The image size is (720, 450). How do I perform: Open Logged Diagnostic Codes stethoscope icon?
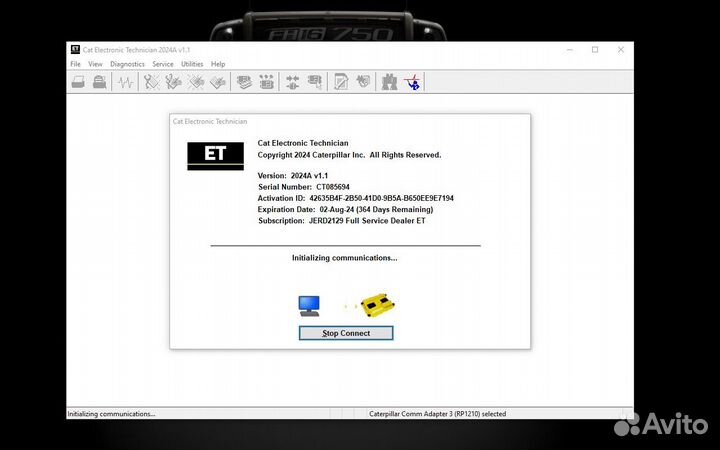(x=173, y=82)
